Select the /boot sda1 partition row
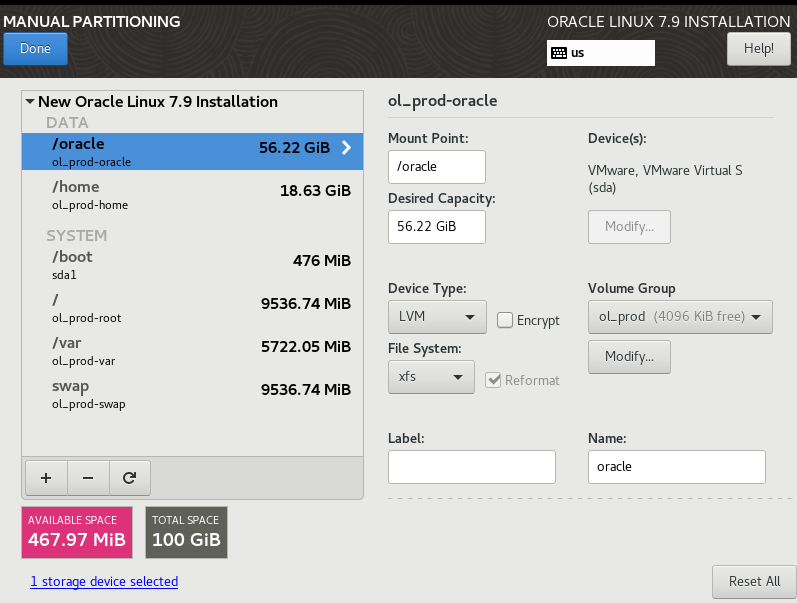Viewport: 797px width, 603px height. (x=193, y=264)
